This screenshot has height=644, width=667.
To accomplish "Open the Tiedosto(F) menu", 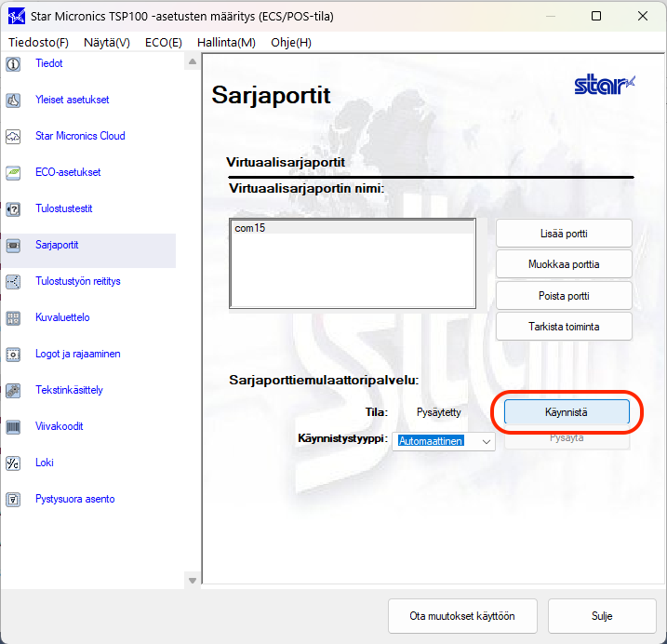I will 38,43.
